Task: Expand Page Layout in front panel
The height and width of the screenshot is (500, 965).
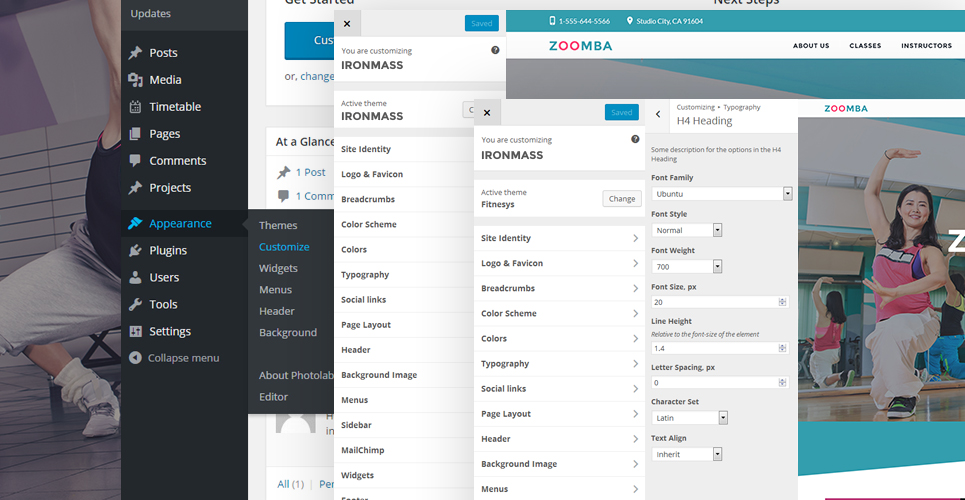Action: click(x=559, y=414)
